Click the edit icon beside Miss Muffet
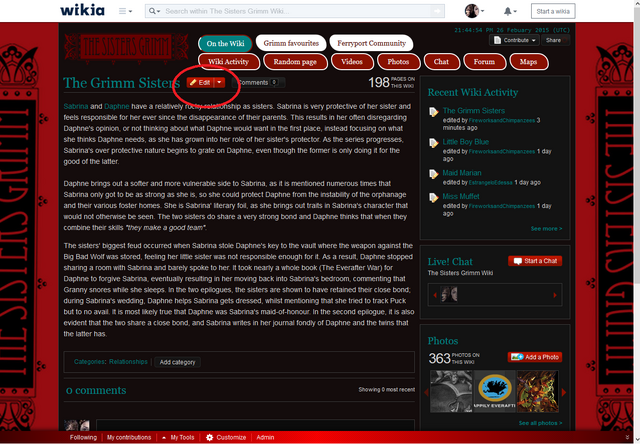This screenshot has height=444, width=640. point(433,197)
